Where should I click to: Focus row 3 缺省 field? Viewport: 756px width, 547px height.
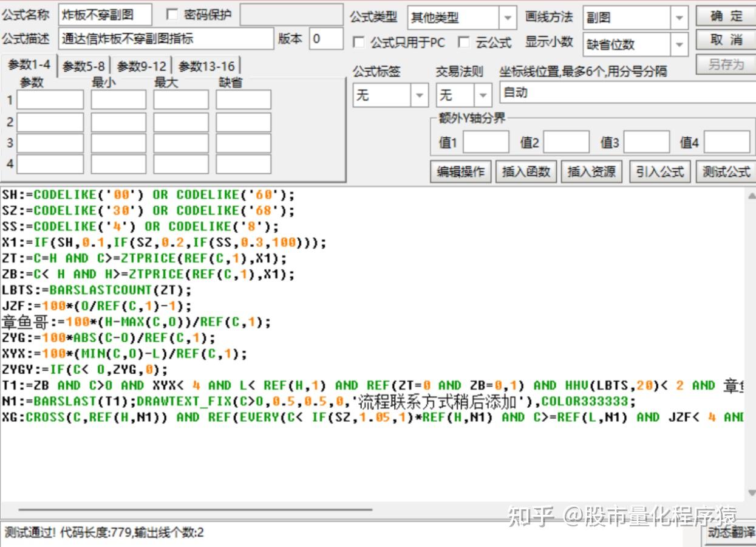pyautogui.click(x=243, y=143)
